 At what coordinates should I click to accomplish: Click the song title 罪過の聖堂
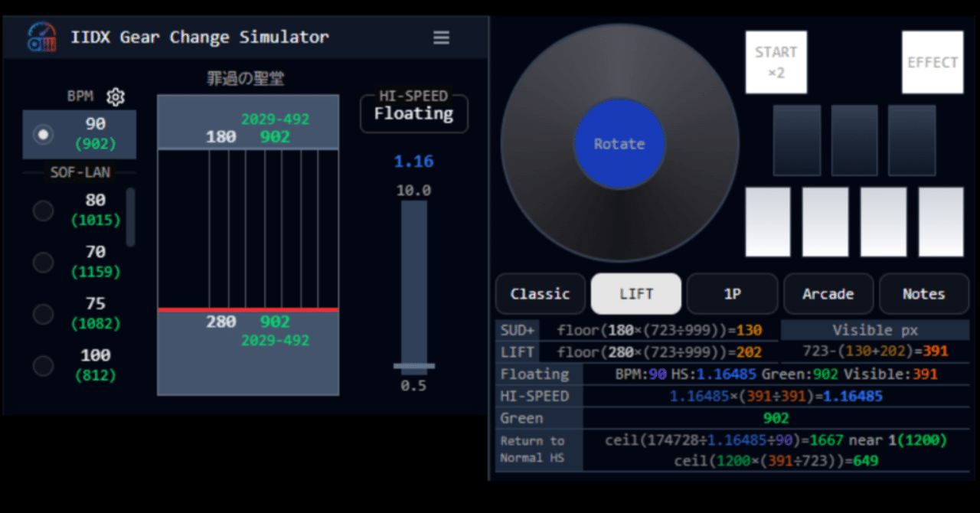click(x=246, y=78)
